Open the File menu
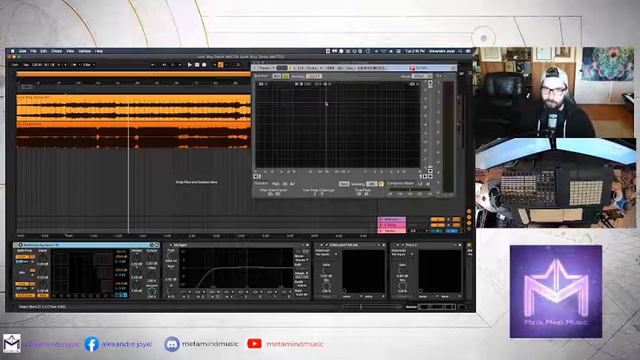Image resolution: width=640 pixels, height=360 pixels. click(x=33, y=51)
